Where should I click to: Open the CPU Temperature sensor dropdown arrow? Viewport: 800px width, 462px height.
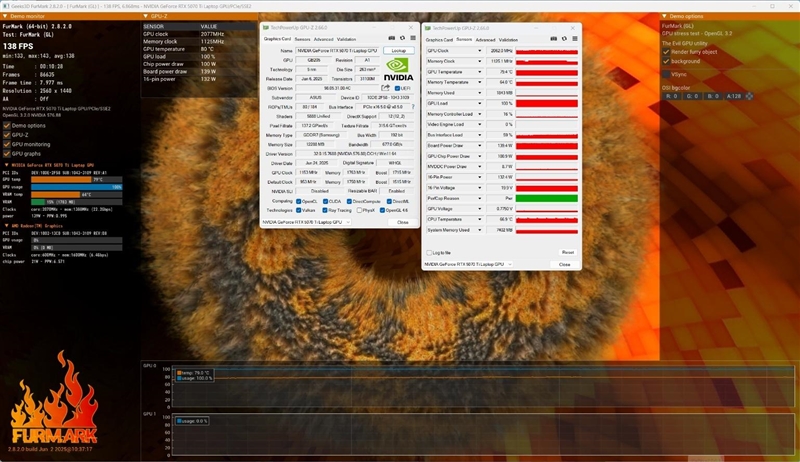point(479,219)
